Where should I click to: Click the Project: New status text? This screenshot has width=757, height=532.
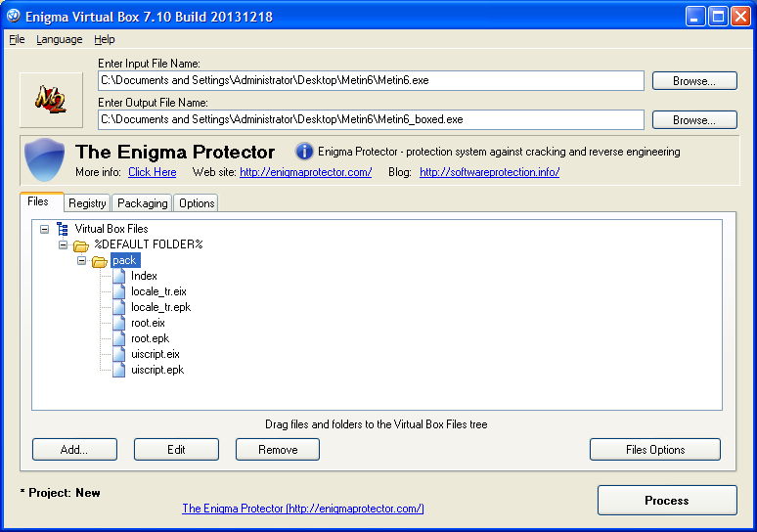click(x=61, y=493)
